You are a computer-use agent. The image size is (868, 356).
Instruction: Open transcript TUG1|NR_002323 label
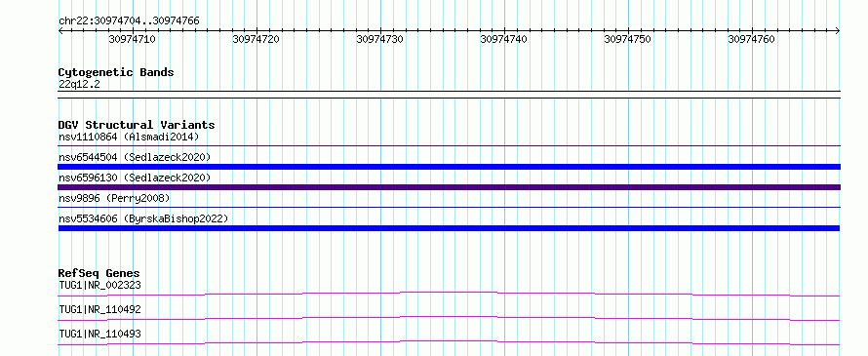point(99,285)
